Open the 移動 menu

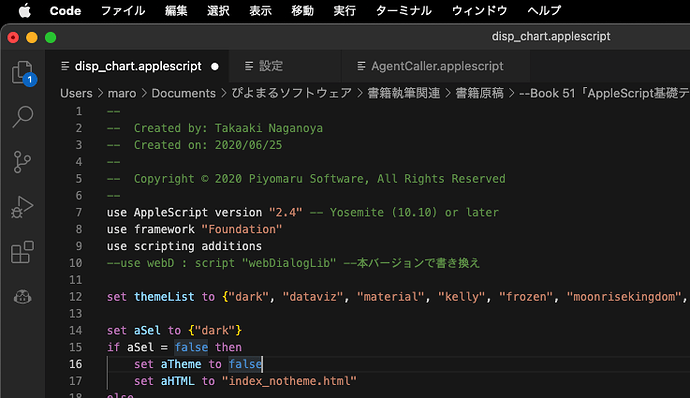(x=302, y=11)
